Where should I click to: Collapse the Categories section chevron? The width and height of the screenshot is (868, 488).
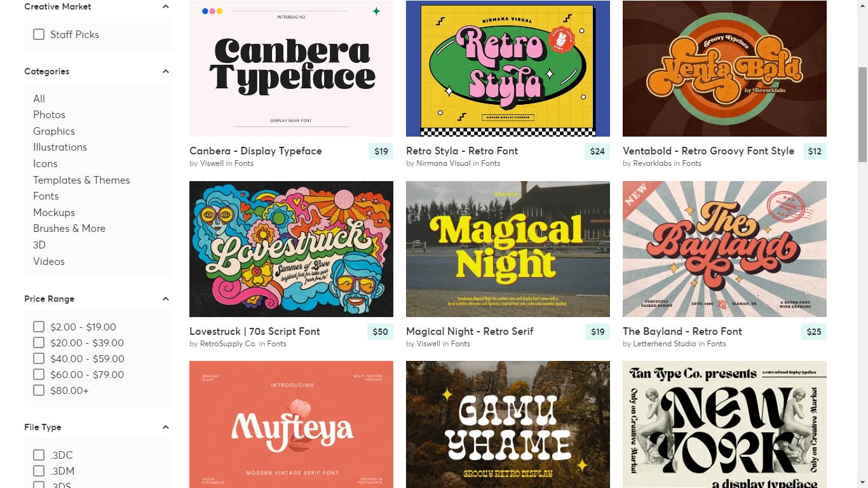[x=166, y=71]
